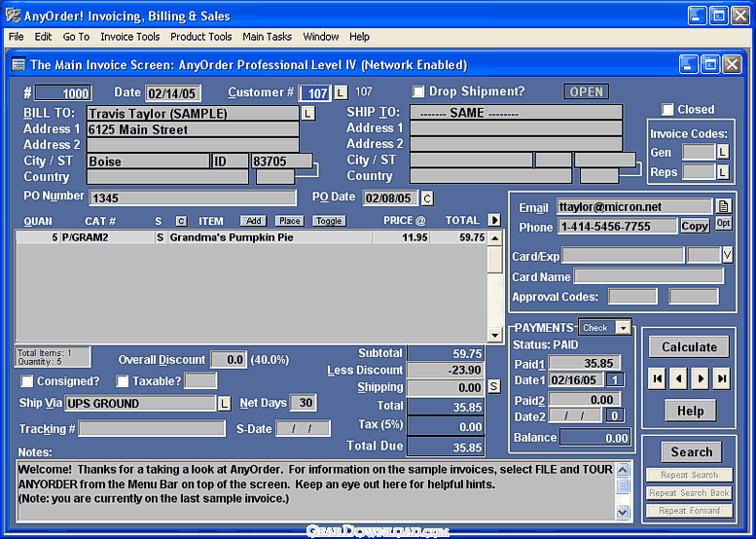Enable the Drop Shipment checkbox
This screenshot has width=756, height=539.
click(418, 91)
